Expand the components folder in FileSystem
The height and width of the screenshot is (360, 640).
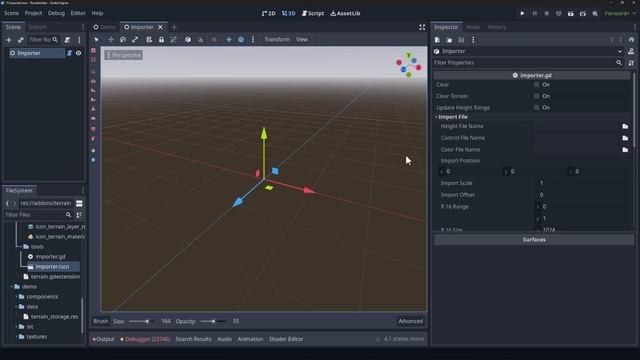point(16,297)
